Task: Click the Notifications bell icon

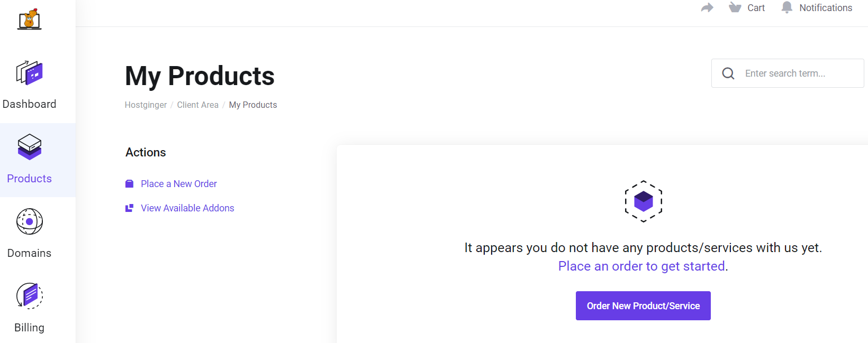Action: [x=787, y=7]
